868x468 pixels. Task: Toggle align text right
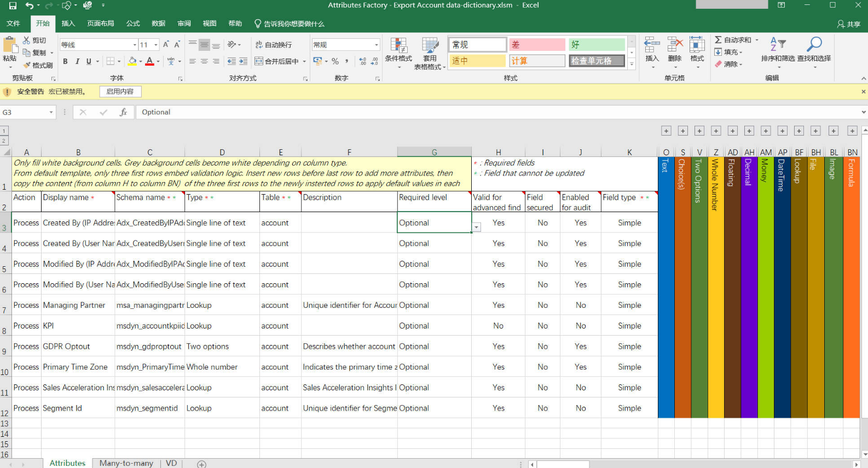coord(216,61)
